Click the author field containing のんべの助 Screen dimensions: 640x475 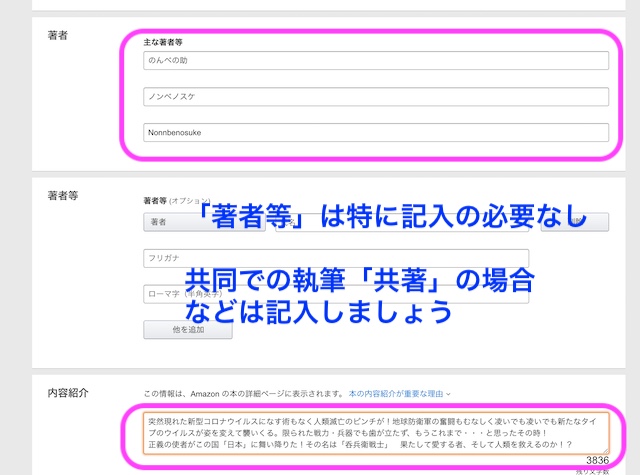coord(376,61)
